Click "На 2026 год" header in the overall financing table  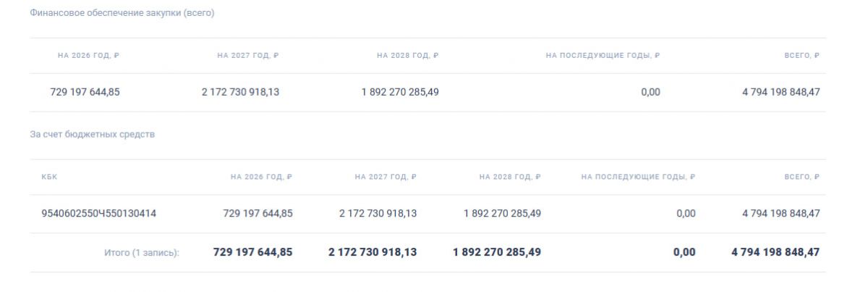[x=85, y=56]
